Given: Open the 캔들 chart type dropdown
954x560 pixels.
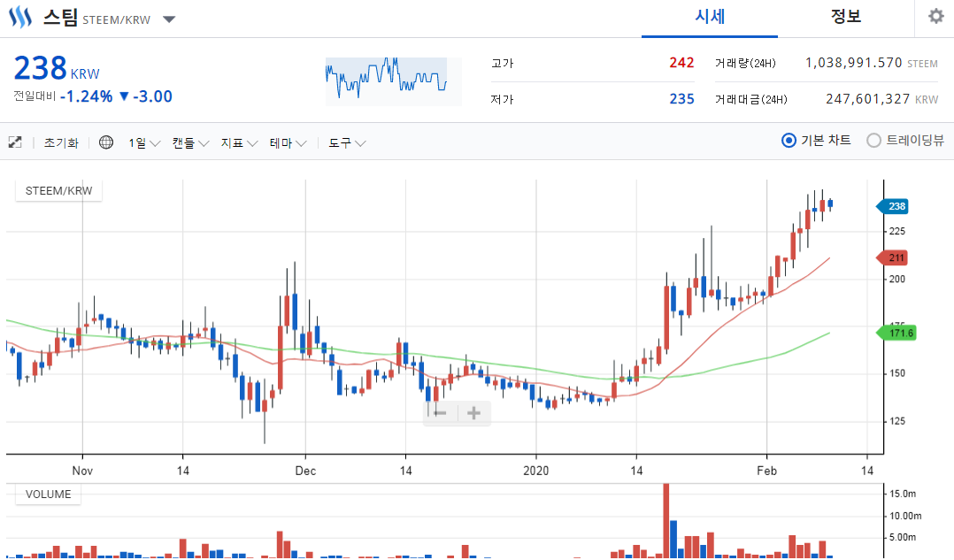Looking at the screenshot, I should tap(190, 143).
